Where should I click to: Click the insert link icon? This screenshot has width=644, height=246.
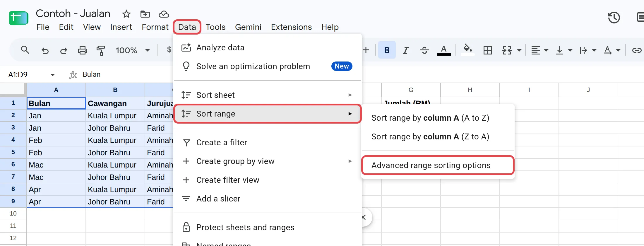637,50
